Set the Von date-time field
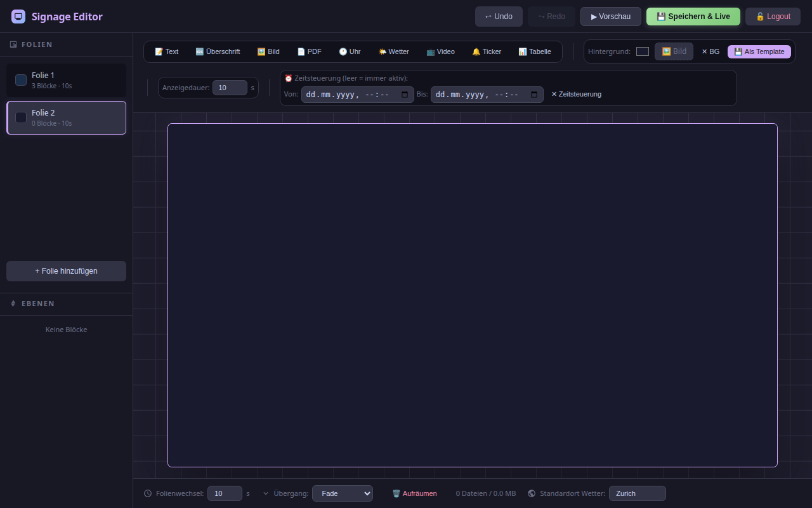This screenshot has width=812, height=508. pyautogui.click(x=358, y=95)
